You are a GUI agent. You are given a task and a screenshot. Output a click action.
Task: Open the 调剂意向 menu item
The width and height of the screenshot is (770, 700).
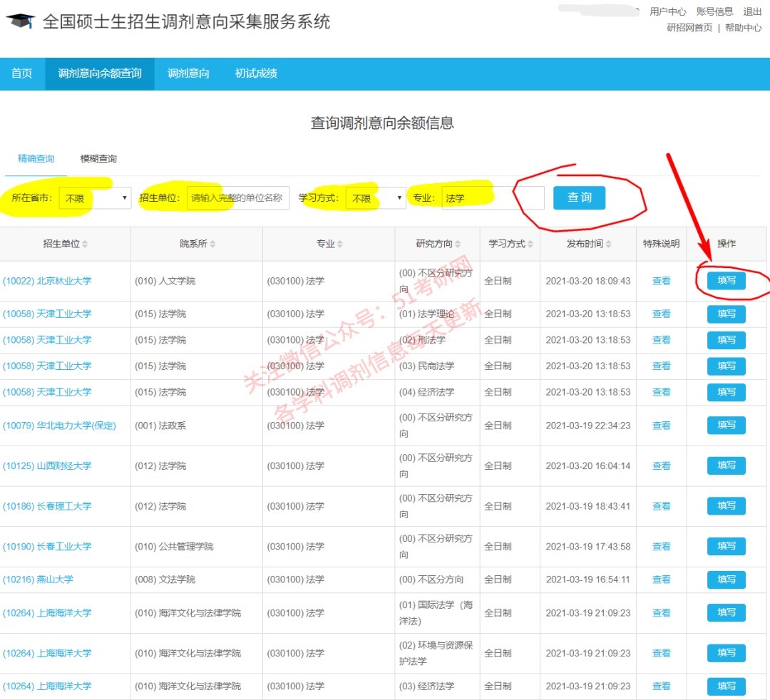[187, 73]
